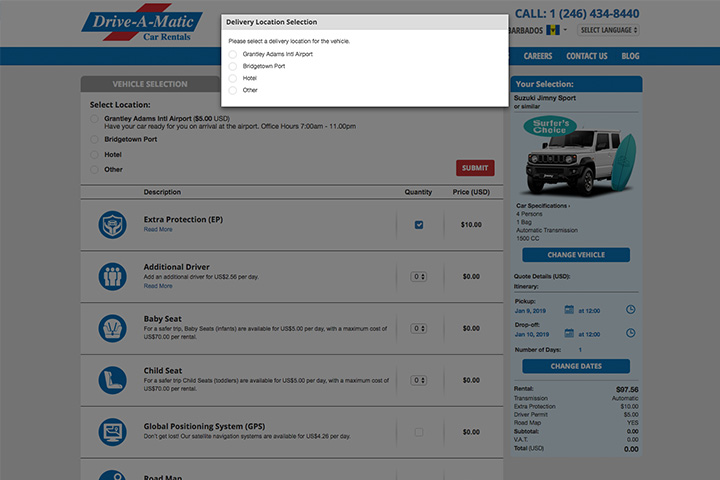Select Bridgetown Port in delivery dialog
The height and width of the screenshot is (480, 720).
(x=233, y=66)
